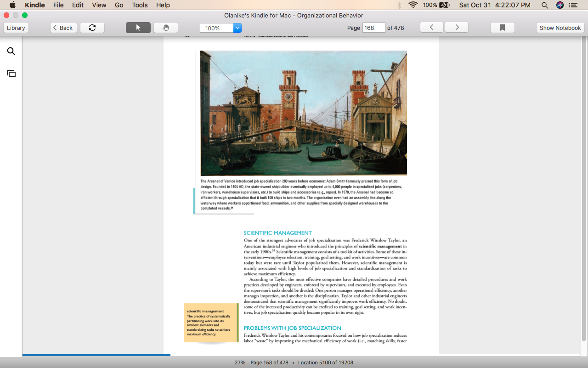588x368 pixels.
Task: Click PROBLEMS WITH JOB SPECIALIZATION heading
Action: [292, 328]
